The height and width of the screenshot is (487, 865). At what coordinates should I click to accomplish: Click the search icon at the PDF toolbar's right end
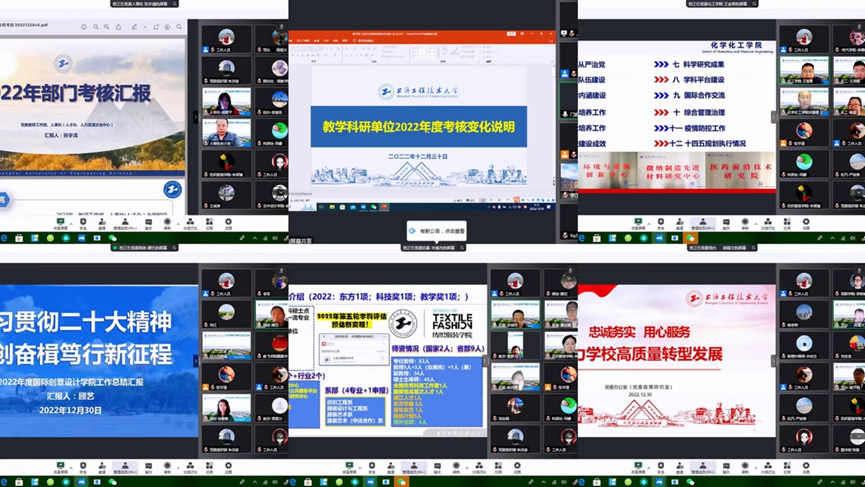179,27
